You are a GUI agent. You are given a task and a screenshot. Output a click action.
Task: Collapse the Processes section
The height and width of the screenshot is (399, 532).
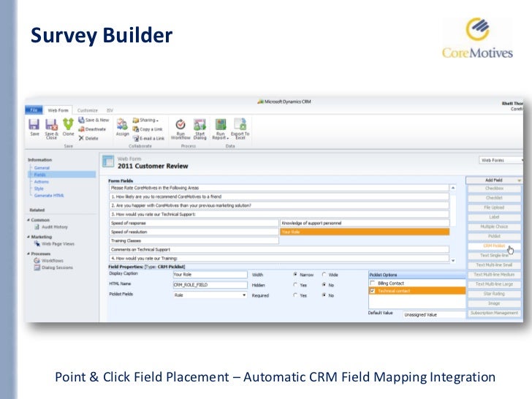click(x=28, y=254)
